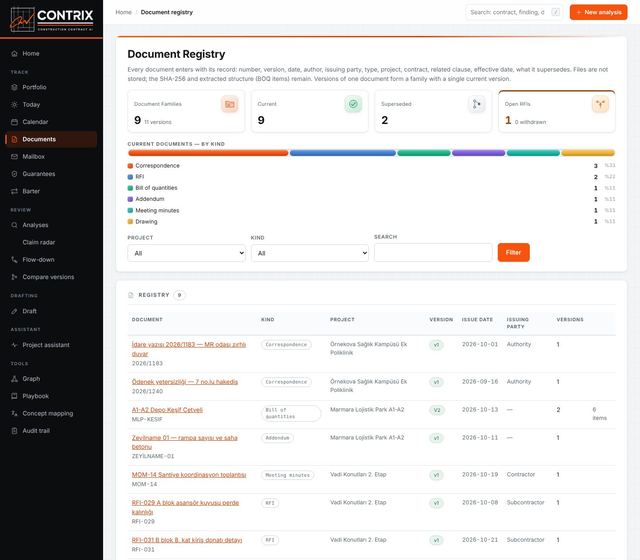Viewport: 640px width, 560px height.
Task: Click Home breadcrumb link
Action: pos(123,12)
